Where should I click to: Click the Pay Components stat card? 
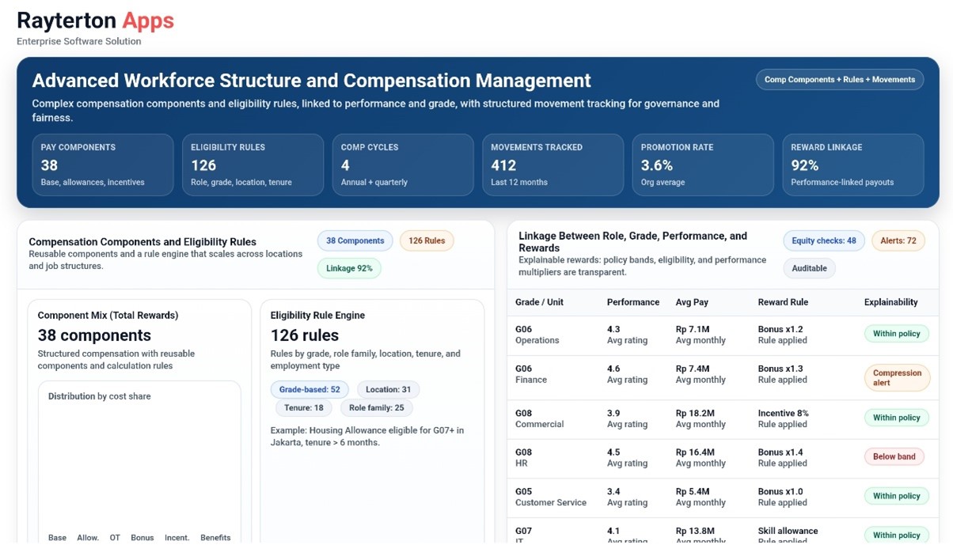point(103,165)
